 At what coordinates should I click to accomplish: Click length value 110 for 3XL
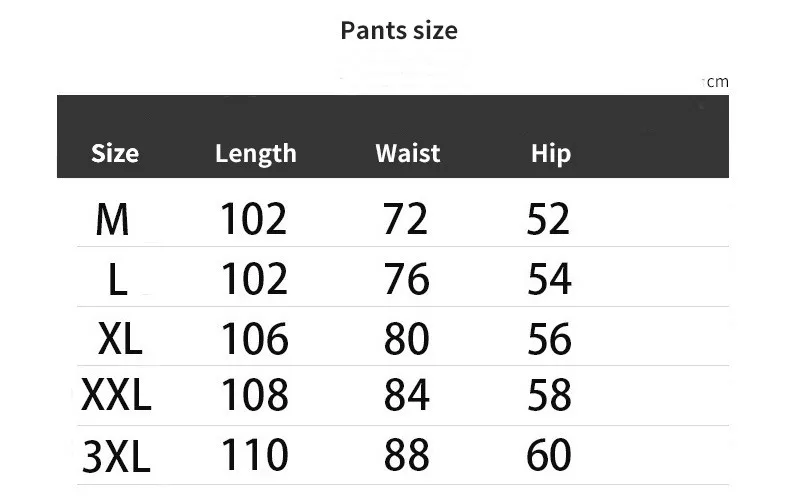click(x=255, y=454)
